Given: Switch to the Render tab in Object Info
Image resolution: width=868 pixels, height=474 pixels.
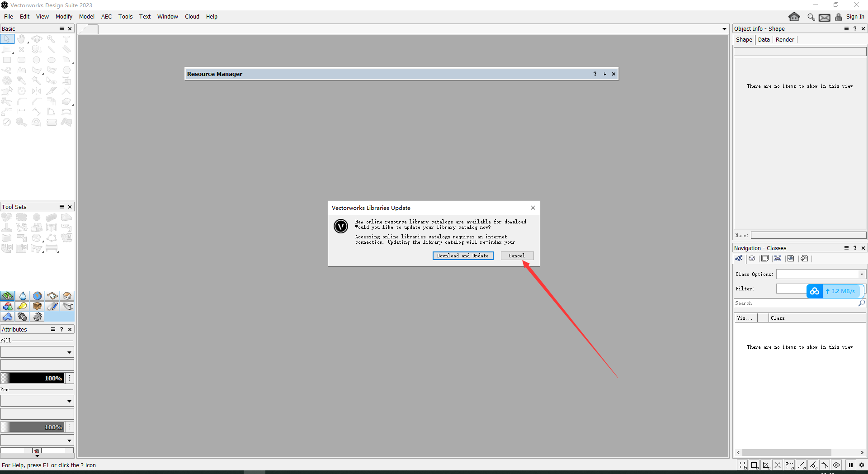Looking at the screenshot, I should pyautogui.click(x=785, y=40).
